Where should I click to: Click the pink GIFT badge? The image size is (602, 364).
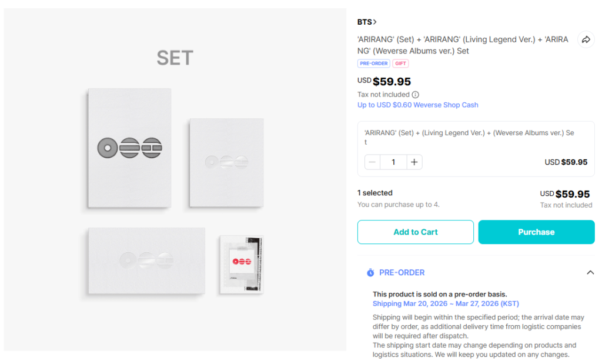[400, 64]
